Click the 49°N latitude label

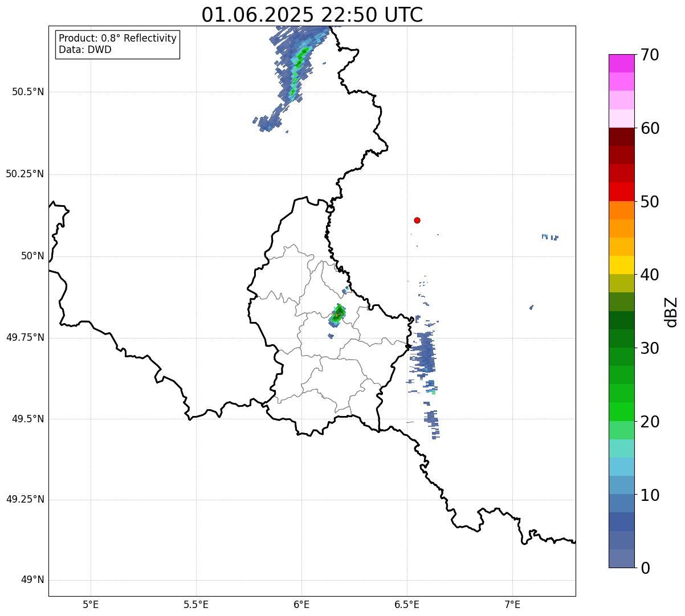click(x=32, y=580)
